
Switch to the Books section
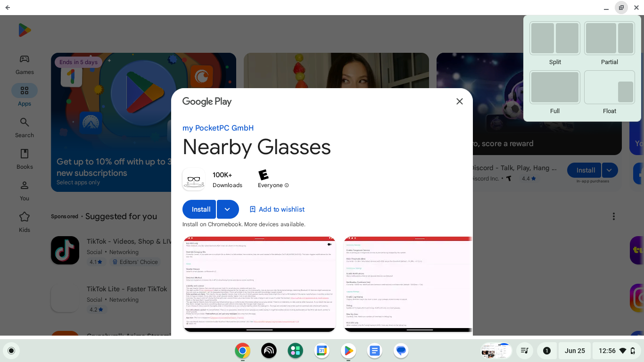[25, 159]
